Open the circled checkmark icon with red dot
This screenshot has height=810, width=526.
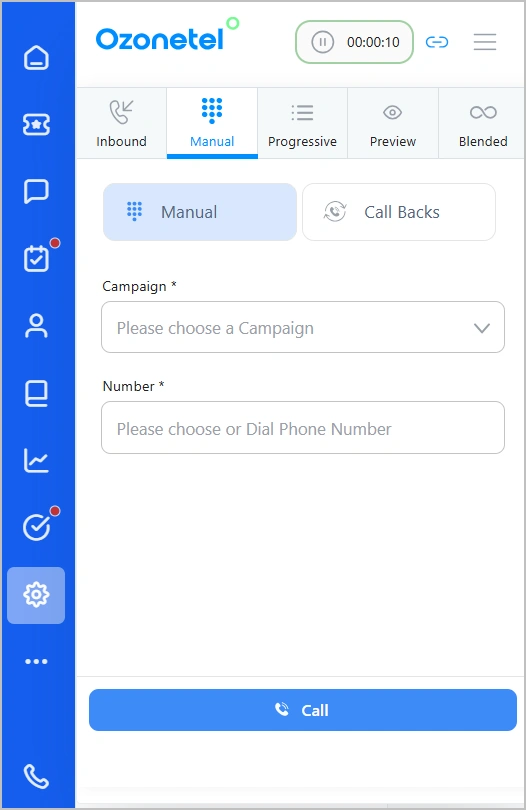[37, 526]
